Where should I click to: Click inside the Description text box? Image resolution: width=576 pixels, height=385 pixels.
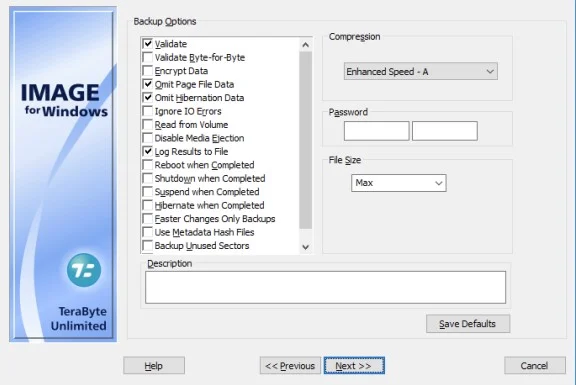325,287
